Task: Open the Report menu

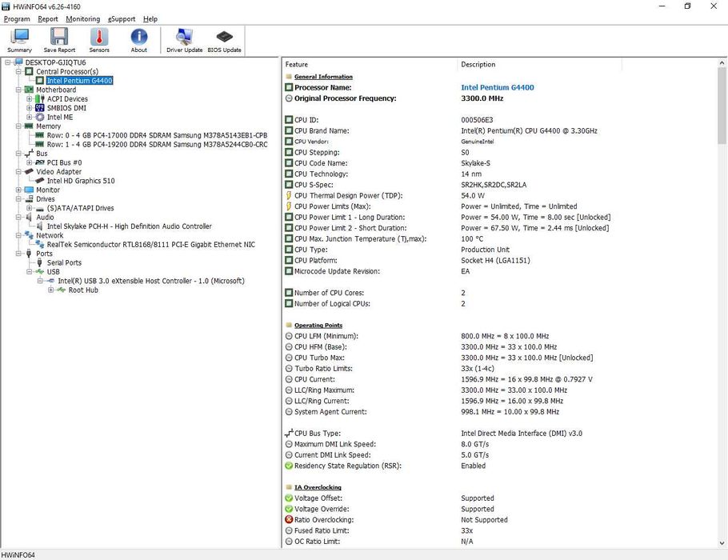Action: point(48,19)
